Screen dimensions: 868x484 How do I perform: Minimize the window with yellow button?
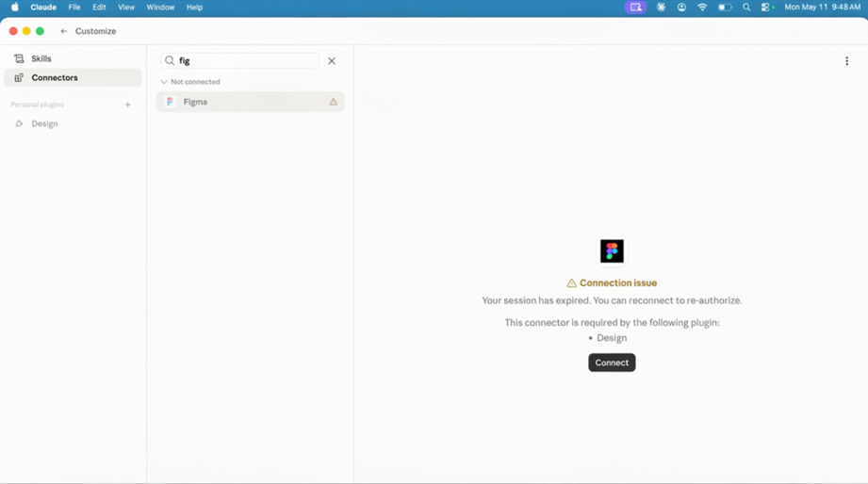[26, 31]
